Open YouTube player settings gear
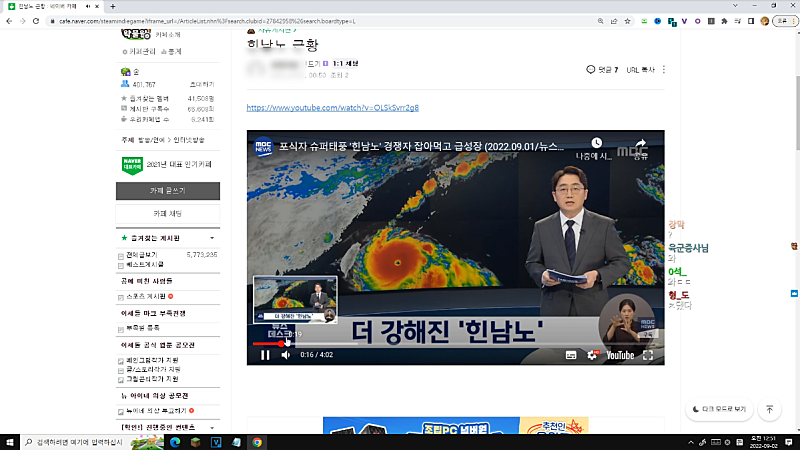 [x=592, y=355]
